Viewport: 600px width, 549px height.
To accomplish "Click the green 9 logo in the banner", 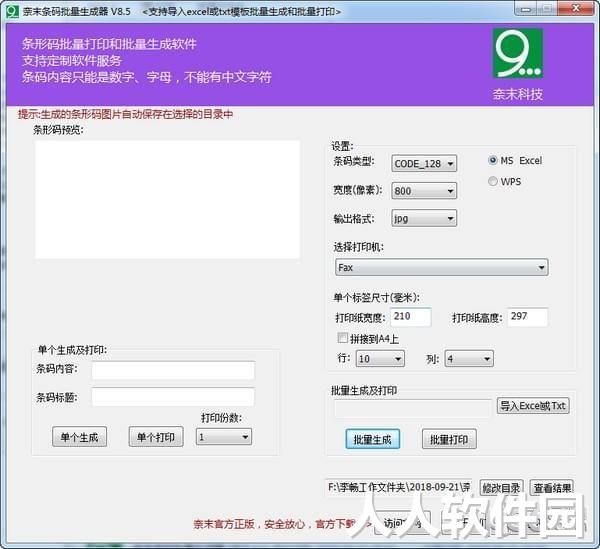I will (x=517, y=54).
